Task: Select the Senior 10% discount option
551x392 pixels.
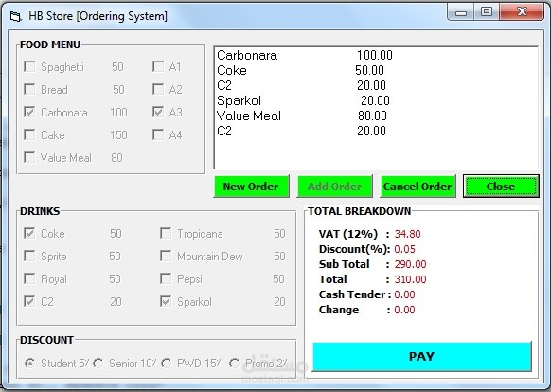Action: pos(98,363)
